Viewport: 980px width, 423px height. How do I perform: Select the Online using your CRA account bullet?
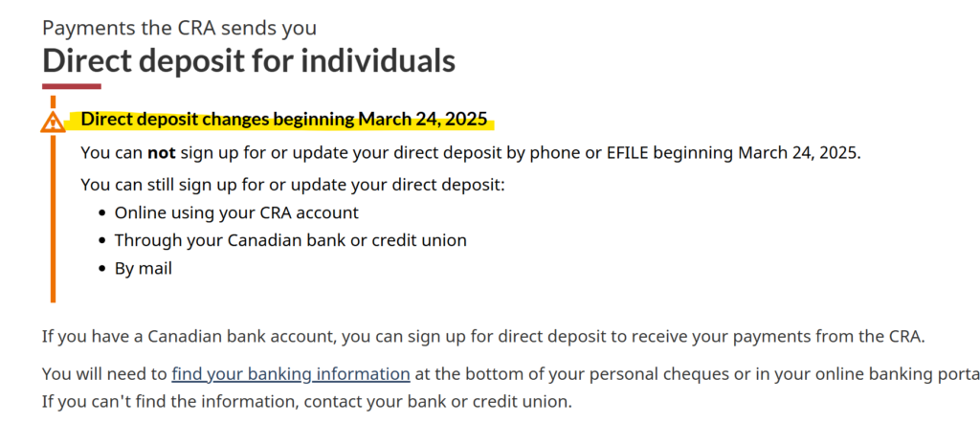click(x=236, y=213)
